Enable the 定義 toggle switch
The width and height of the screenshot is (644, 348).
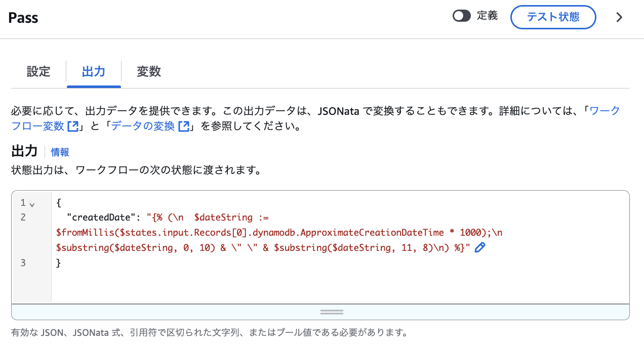coord(461,16)
